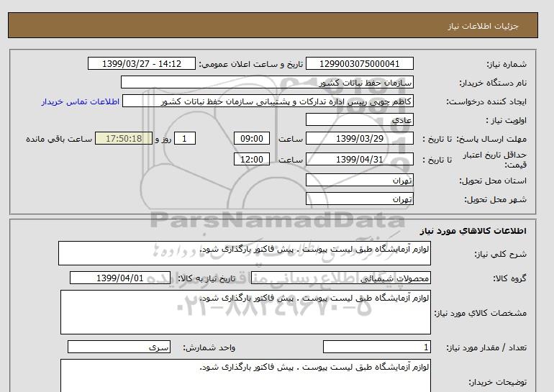
Task: Click the label نام دستگاه خریدار
Action: click(493, 83)
